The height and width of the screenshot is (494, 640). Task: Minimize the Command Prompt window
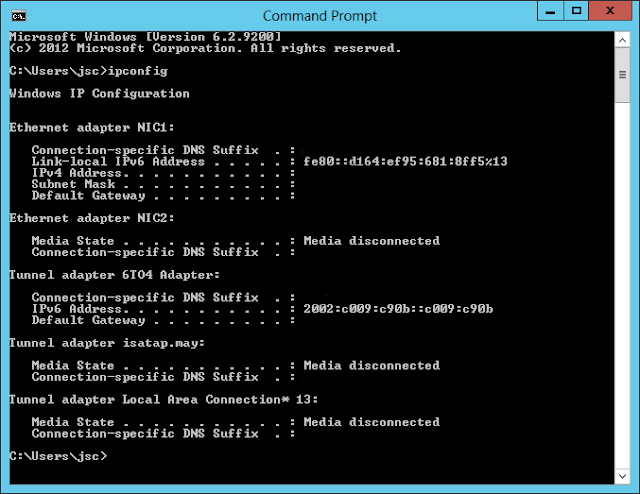point(546,13)
